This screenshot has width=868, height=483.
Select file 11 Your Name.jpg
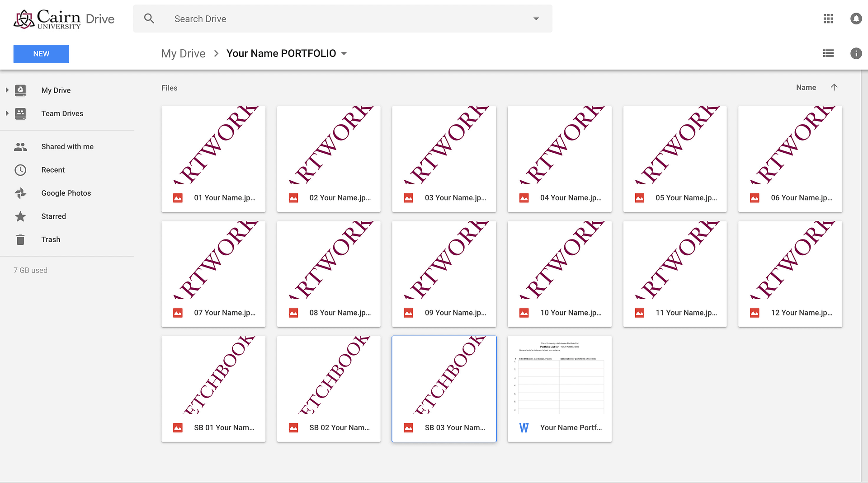675,274
